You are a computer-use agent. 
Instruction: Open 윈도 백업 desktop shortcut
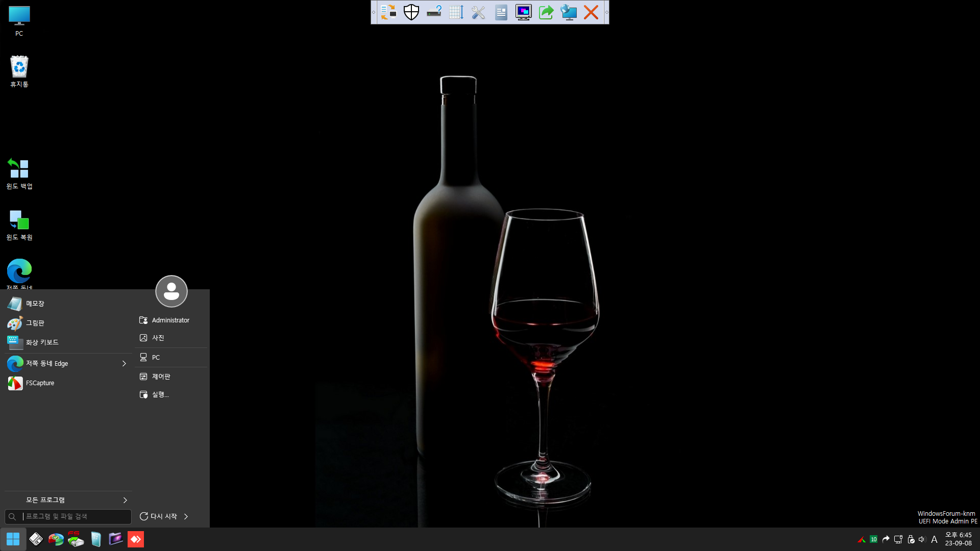tap(19, 173)
